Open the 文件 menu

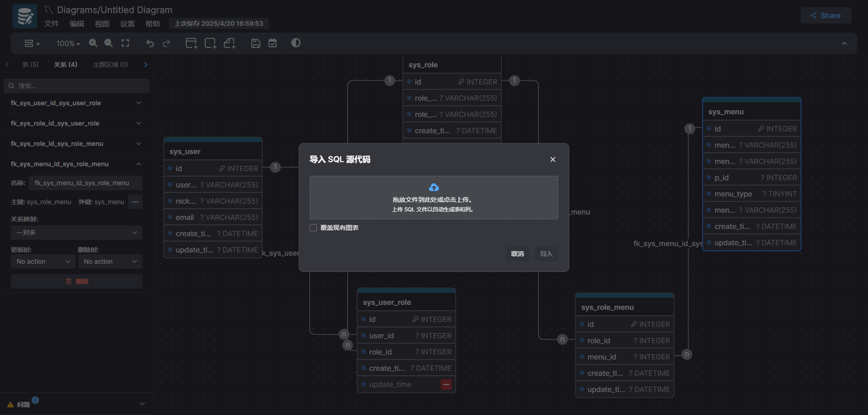[51, 23]
